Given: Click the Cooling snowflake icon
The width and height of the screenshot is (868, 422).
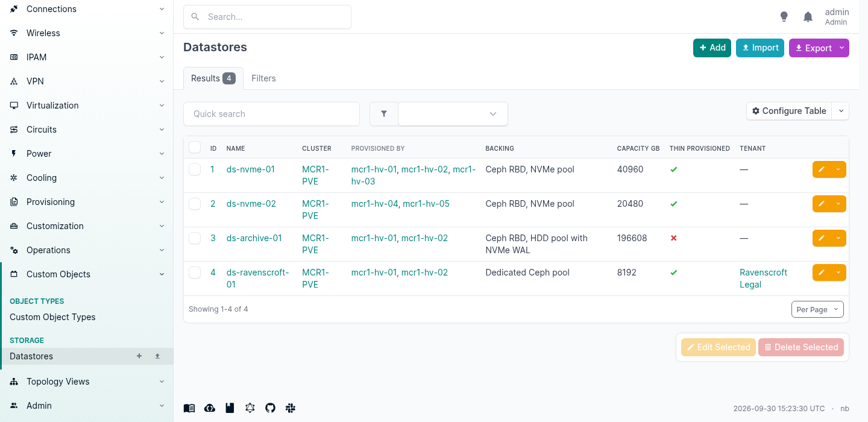Looking at the screenshot, I should (x=14, y=178).
